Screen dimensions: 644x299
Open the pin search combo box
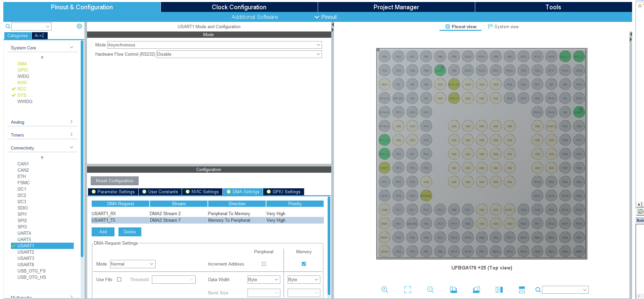tap(565, 290)
